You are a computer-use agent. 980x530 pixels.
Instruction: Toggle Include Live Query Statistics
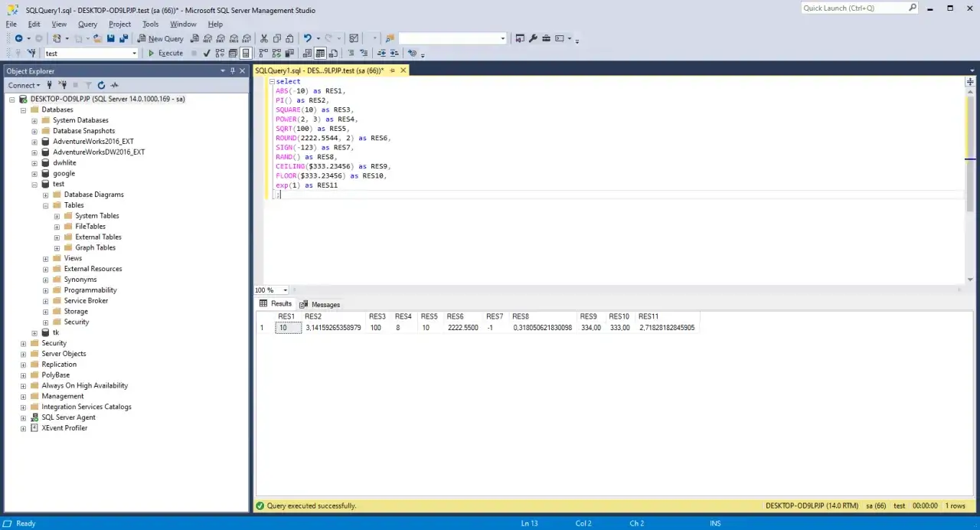[276, 53]
